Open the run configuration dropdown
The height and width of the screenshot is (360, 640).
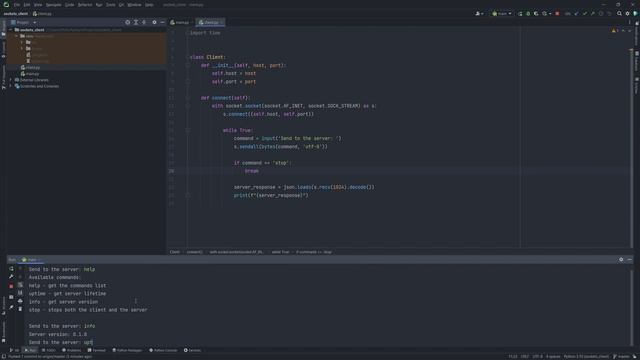coord(502,13)
